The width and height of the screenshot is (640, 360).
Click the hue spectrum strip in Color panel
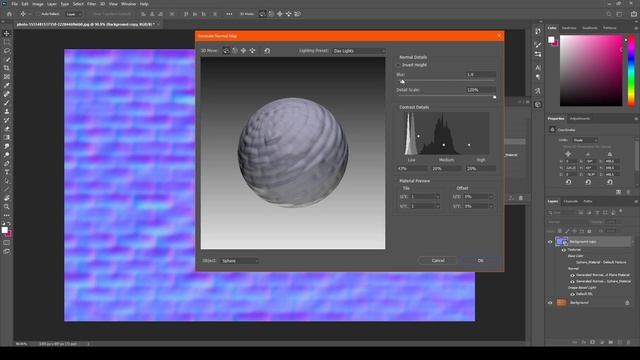click(631, 71)
